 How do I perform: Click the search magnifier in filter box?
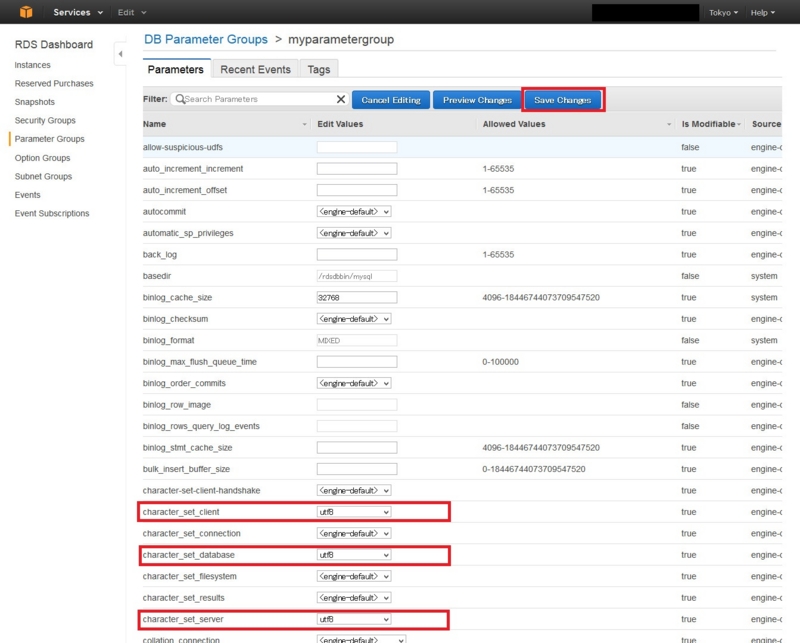click(180, 98)
